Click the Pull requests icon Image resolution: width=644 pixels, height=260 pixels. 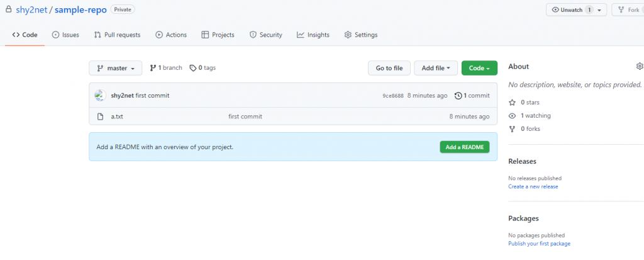click(x=97, y=35)
